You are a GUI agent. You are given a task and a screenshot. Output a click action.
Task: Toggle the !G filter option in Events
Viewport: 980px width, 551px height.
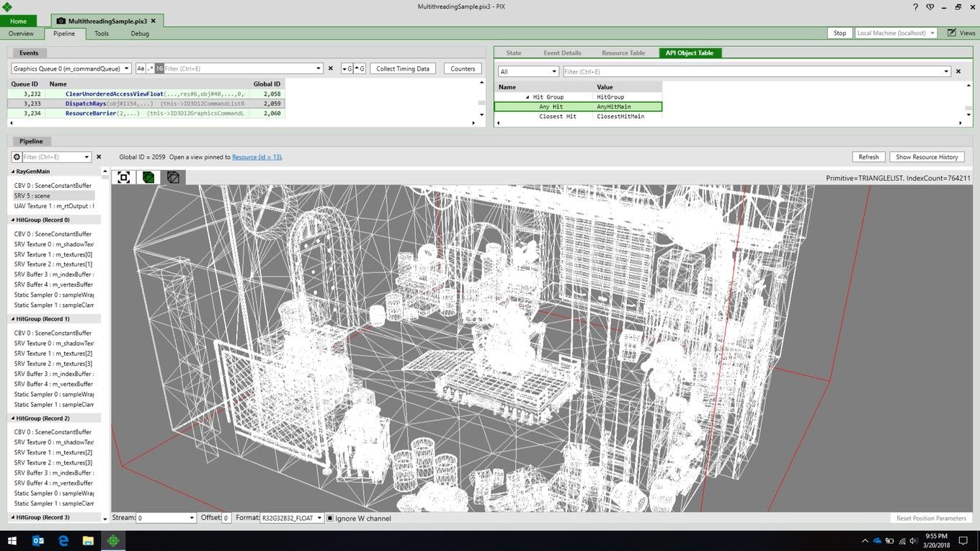[160, 68]
